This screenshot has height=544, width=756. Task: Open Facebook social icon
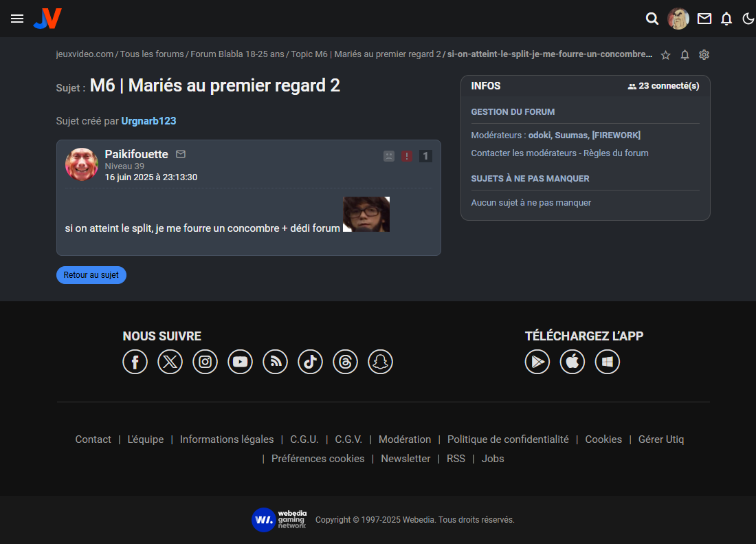point(135,362)
